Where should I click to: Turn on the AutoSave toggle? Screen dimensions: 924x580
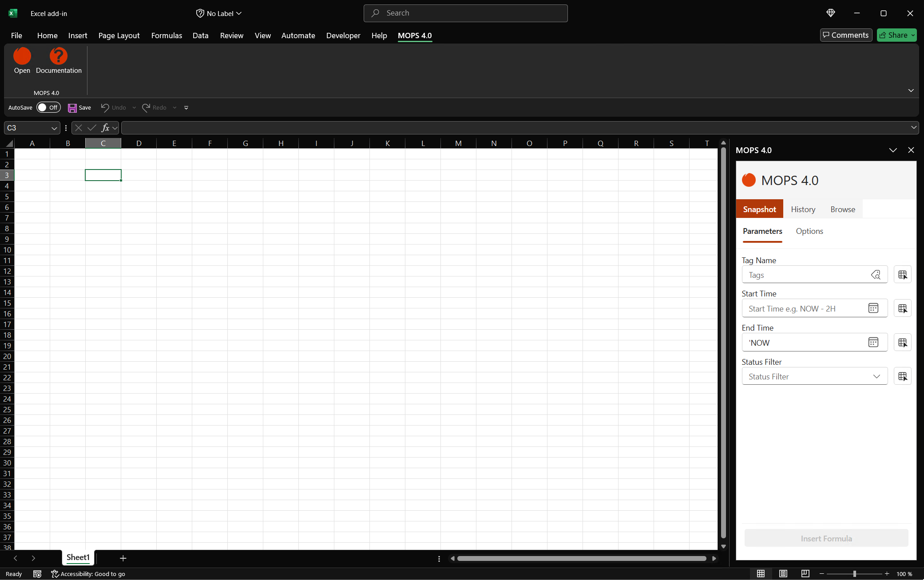pyautogui.click(x=48, y=107)
